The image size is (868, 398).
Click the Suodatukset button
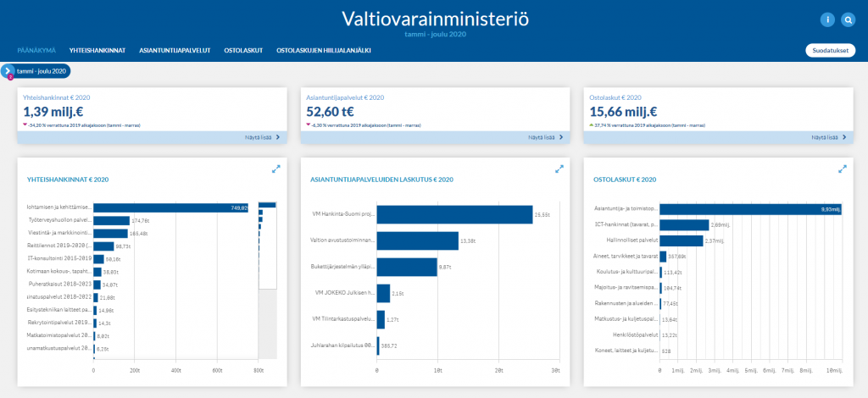(830, 51)
